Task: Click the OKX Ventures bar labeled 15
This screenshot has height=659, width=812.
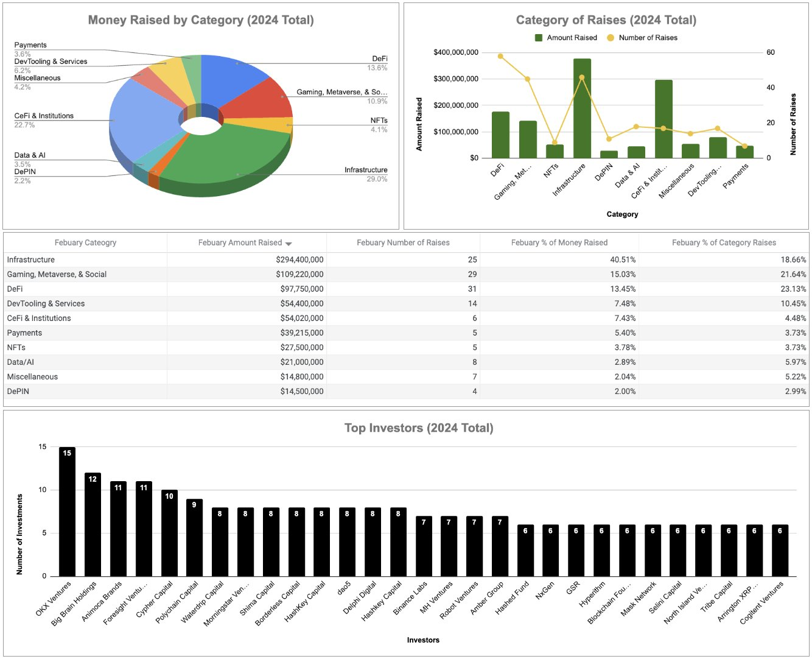Action: [x=67, y=515]
